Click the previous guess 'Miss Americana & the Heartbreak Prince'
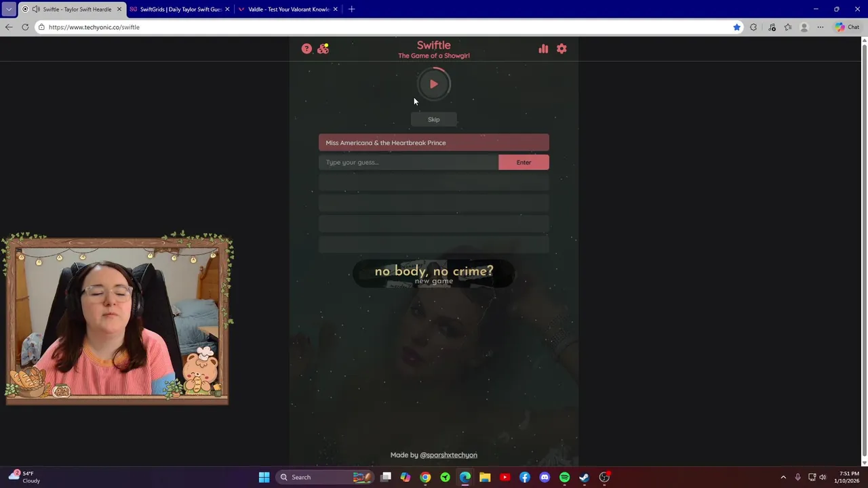Image resolution: width=868 pixels, height=488 pixels. click(434, 142)
